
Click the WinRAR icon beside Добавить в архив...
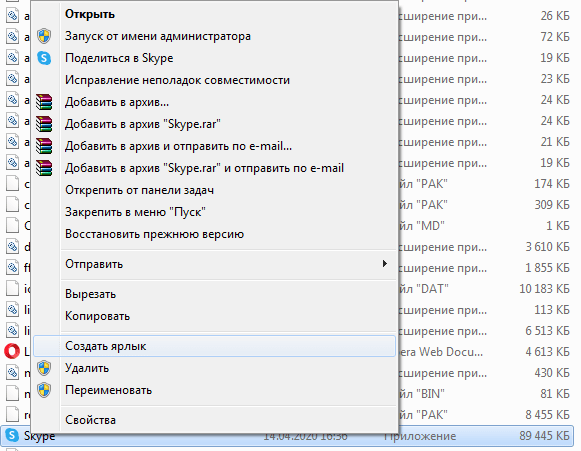click(x=44, y=102)
